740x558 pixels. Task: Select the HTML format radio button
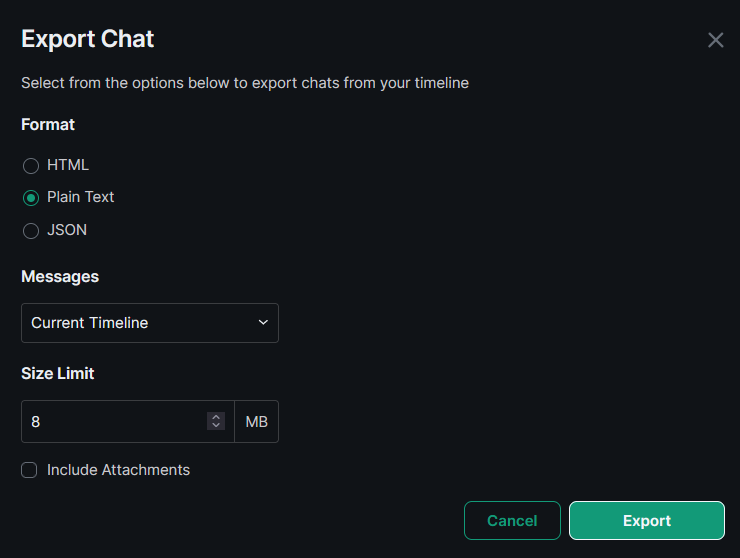pos(31,166)
